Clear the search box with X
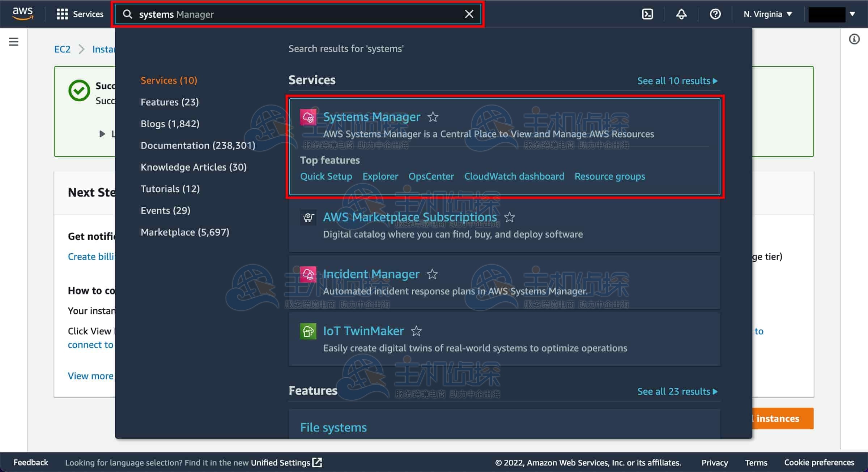868x472 pixels. coord(469,14)
